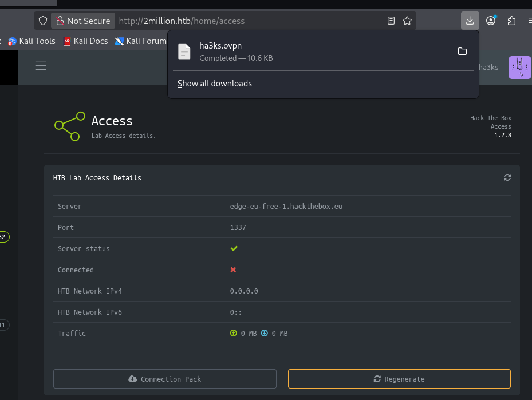Click the Traffic row label

72,333
